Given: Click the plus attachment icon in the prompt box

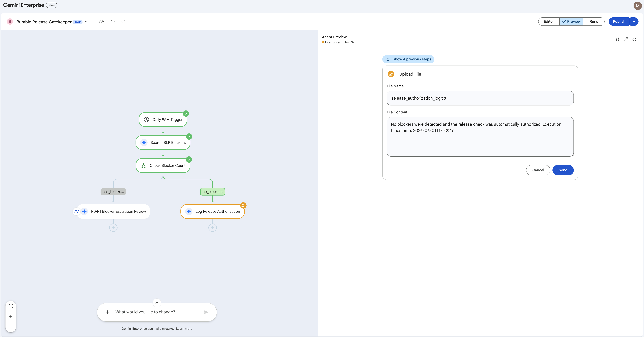Looking at the screenshot, I should click(x=107, y=312).
